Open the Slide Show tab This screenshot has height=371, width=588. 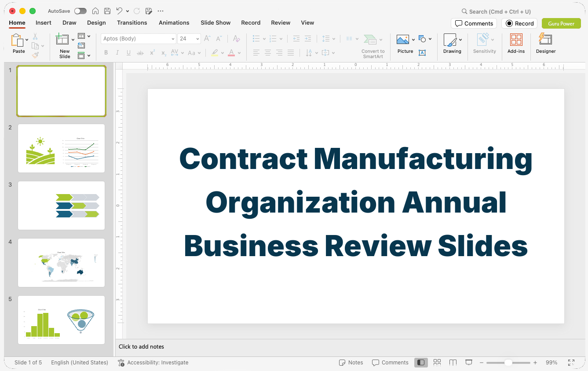(215, 23)
